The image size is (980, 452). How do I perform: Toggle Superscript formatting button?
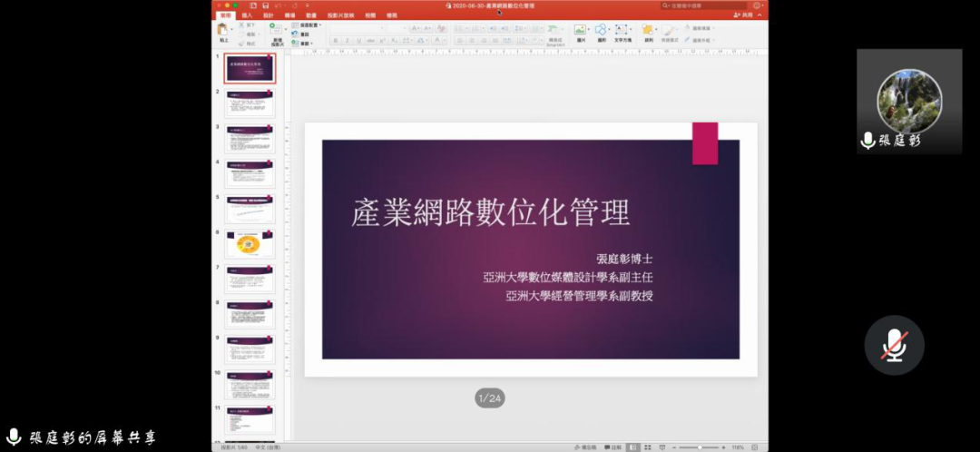tap(383, 41)
